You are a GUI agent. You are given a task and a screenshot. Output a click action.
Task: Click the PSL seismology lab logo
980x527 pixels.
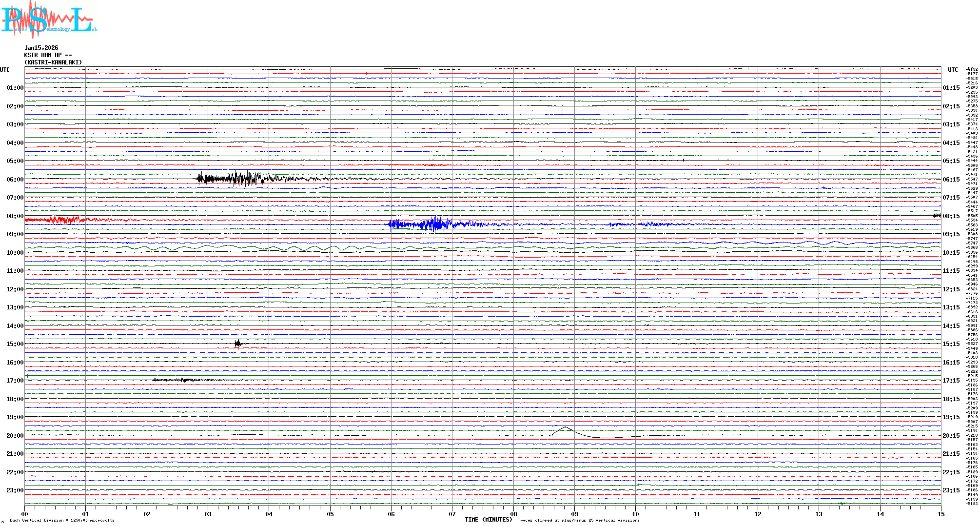pos(49,20)
